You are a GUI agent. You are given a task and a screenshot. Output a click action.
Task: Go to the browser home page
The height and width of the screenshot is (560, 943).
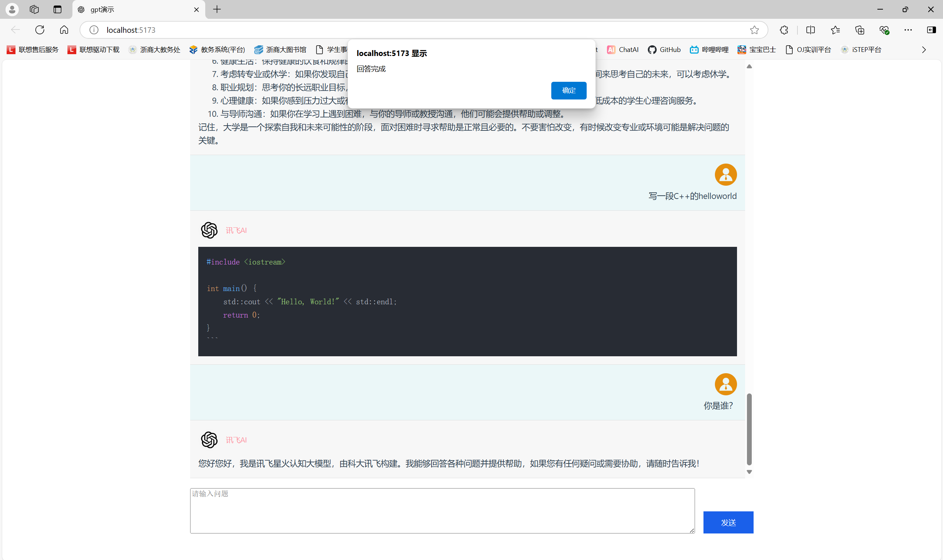pyautogui.click(x=64, y=30)
